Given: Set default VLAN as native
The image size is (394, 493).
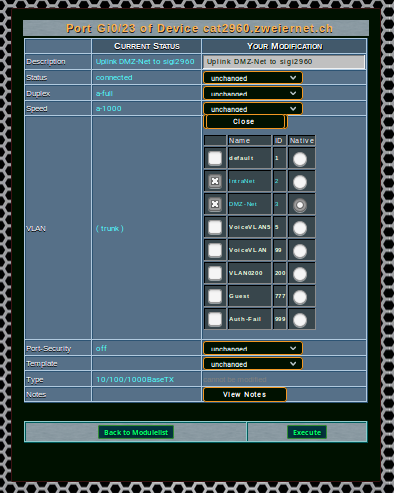Looking at the screenshot, I should coord(300,159).
